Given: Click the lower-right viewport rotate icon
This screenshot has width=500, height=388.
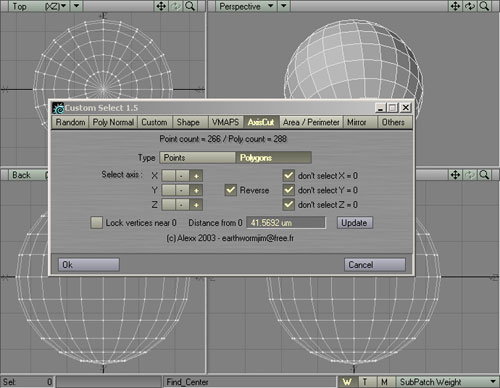Looking at the screenshot, I should pos(470,175).
